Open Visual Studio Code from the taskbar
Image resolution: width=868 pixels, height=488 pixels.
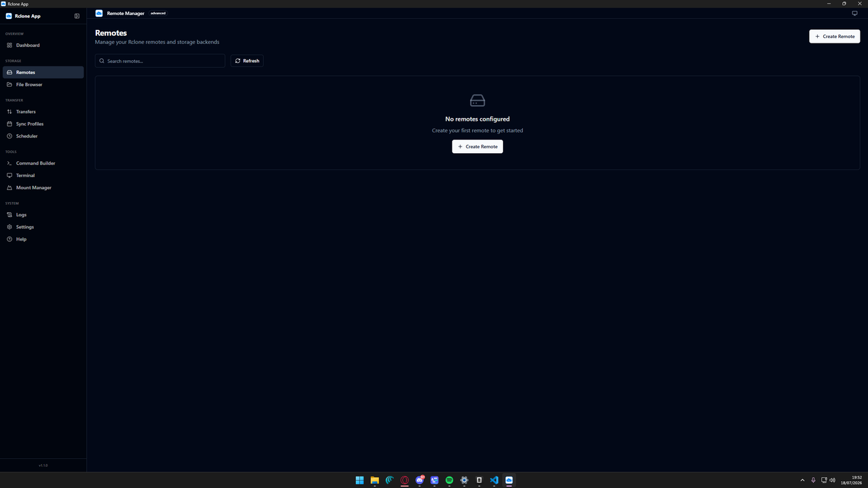pos(494,480)
